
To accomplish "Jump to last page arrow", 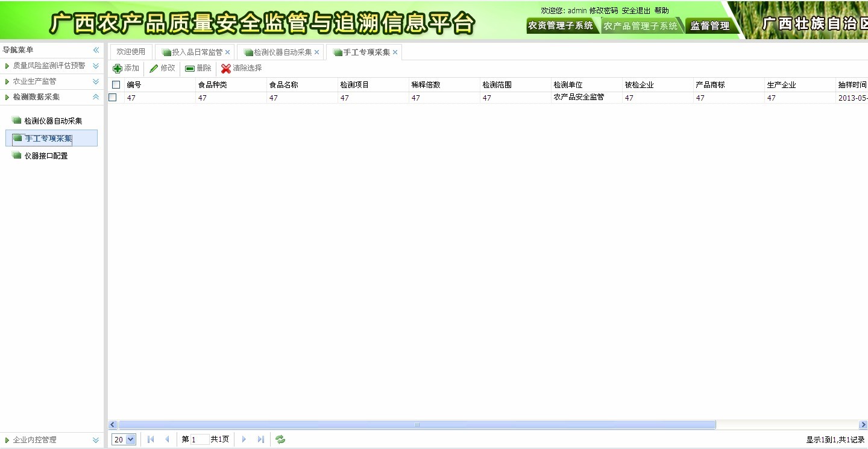I will point(261,439).
